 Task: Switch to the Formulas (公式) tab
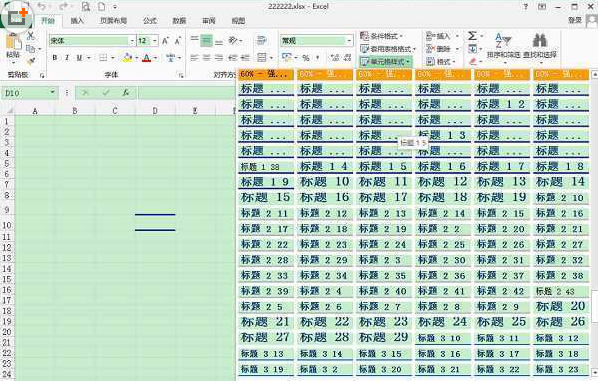[150, 21]
